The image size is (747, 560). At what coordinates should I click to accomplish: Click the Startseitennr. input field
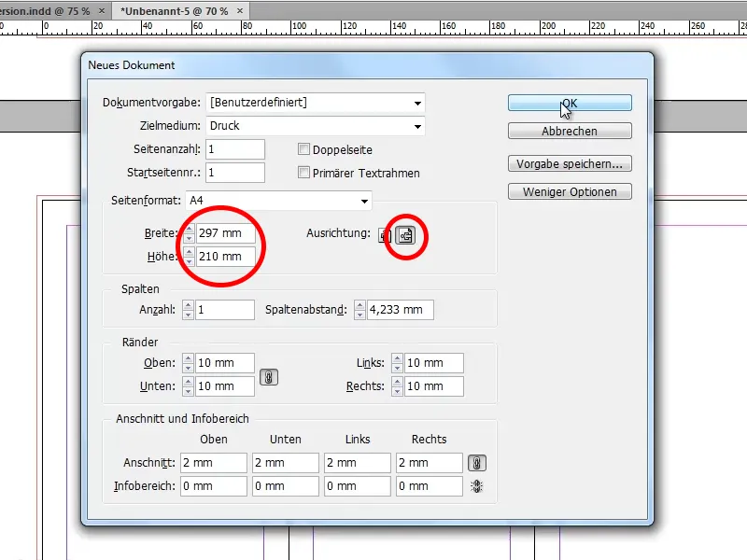[235, 173]
